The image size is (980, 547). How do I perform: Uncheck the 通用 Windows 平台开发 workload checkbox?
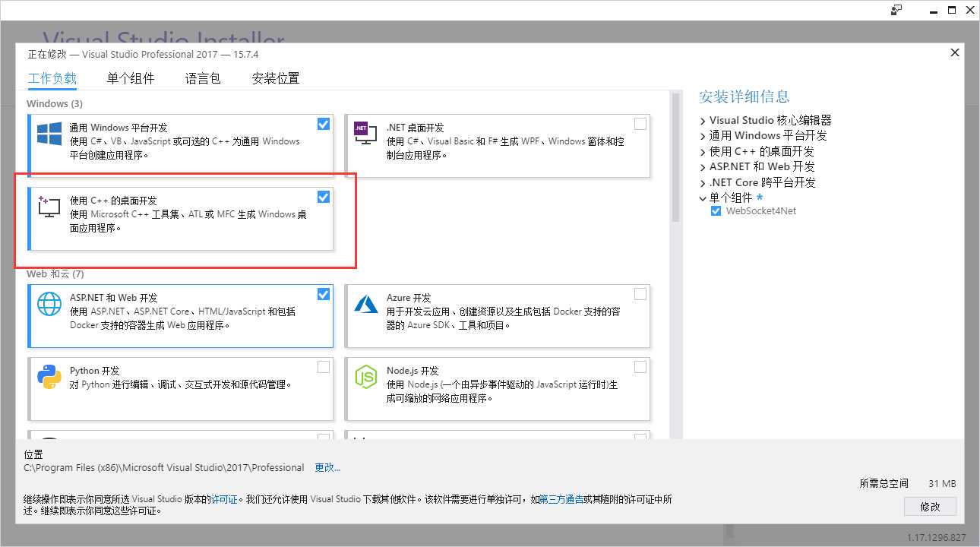coord(324,124)
